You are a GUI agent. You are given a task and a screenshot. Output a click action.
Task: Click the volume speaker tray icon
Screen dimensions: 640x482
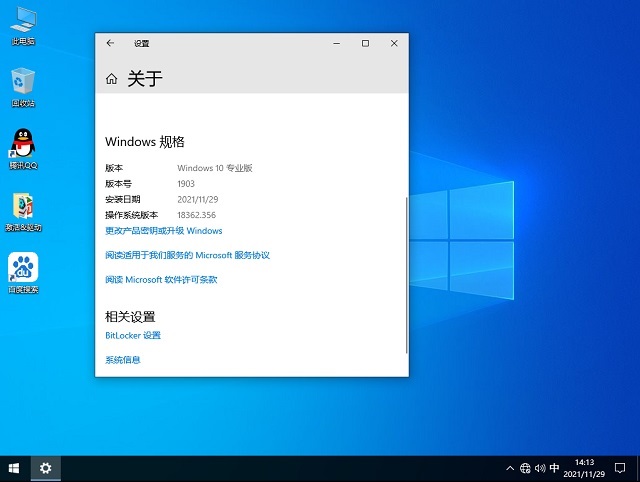pos(539,468)
